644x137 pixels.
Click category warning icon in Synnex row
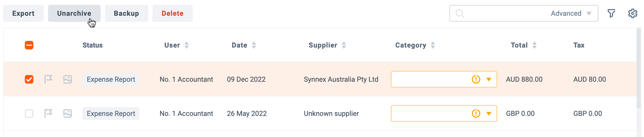476,79
